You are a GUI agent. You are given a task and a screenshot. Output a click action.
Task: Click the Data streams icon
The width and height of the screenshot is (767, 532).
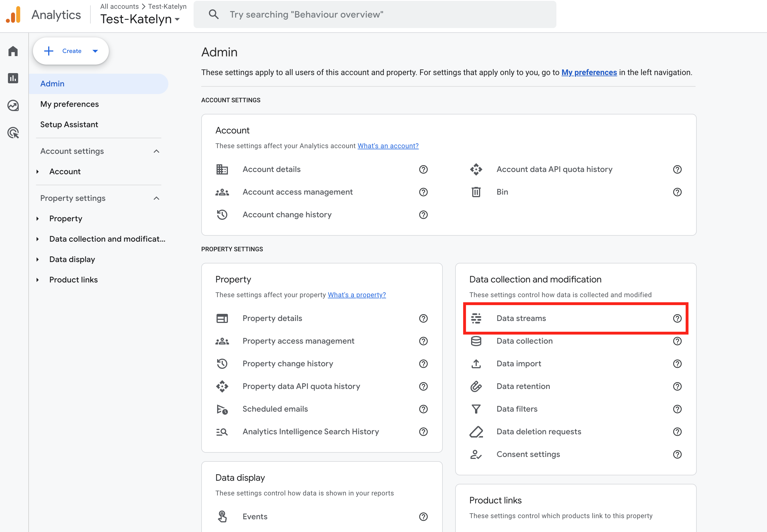(476, 318)
